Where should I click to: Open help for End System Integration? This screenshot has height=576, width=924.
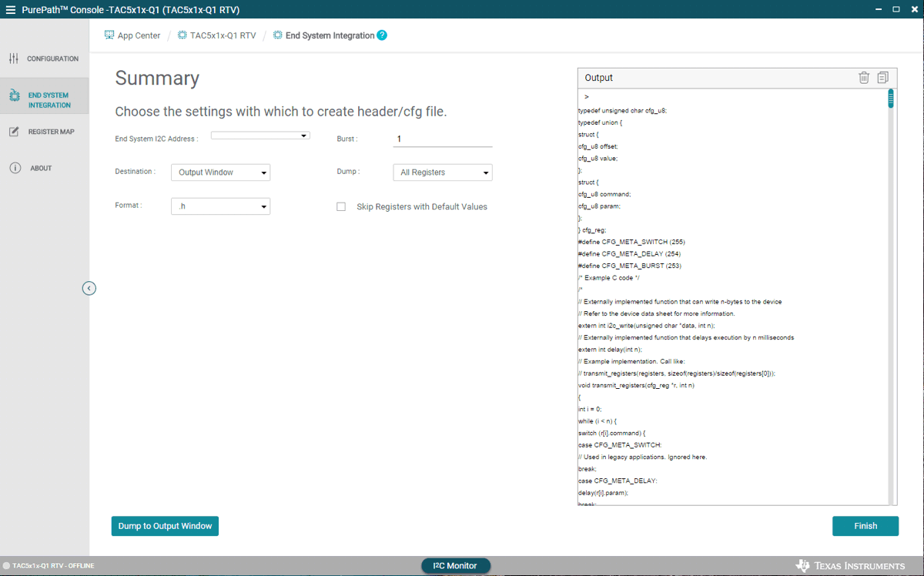click(382, 35)
